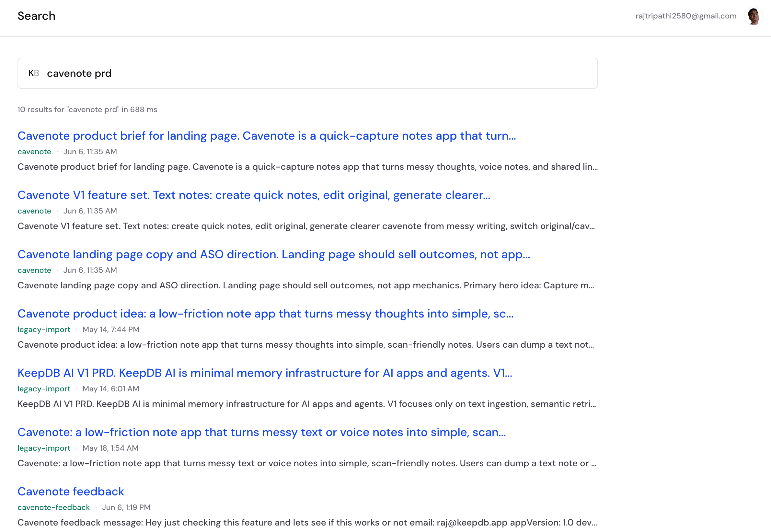Open 'Cavenote product brief for landing page' result
This screenshot has height=532, width=771.
pos(267,136)
